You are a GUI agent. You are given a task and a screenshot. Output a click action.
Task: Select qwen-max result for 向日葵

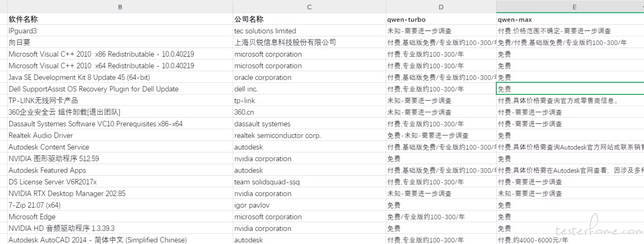tap(570, 42)
